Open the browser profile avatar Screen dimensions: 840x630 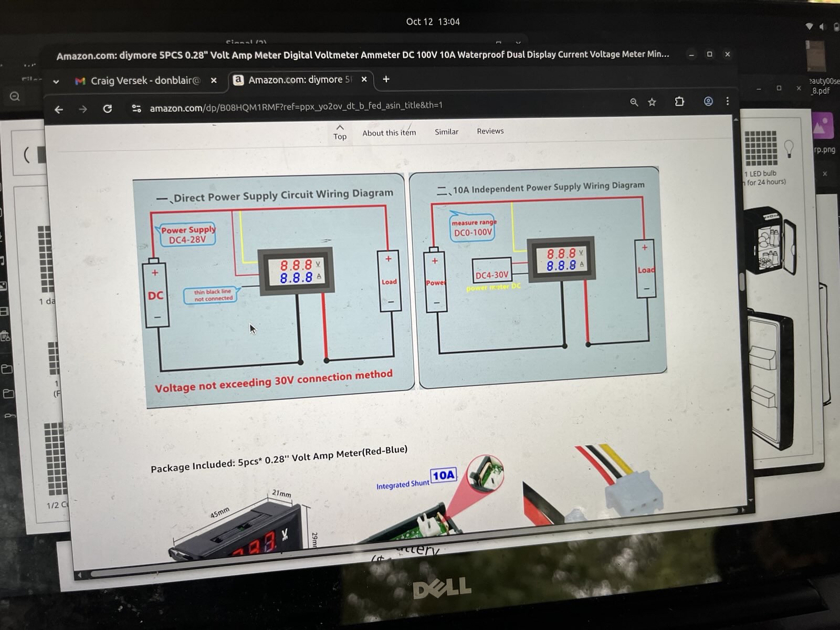pos(708,101)
